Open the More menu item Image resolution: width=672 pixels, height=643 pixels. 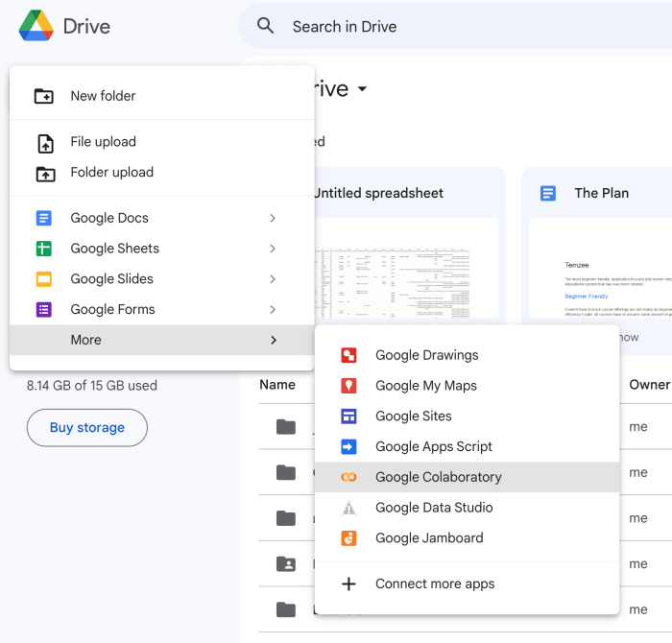coord(162,340)
